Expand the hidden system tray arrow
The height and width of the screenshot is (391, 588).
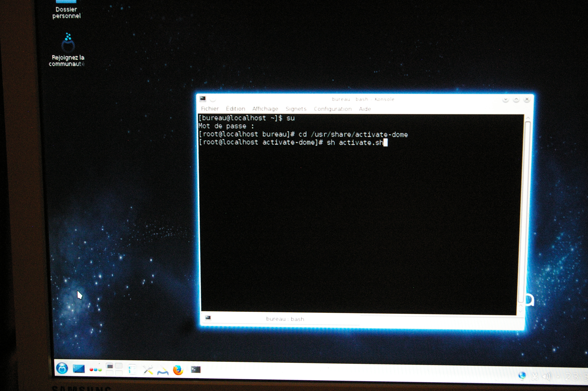tap(558, 376)
